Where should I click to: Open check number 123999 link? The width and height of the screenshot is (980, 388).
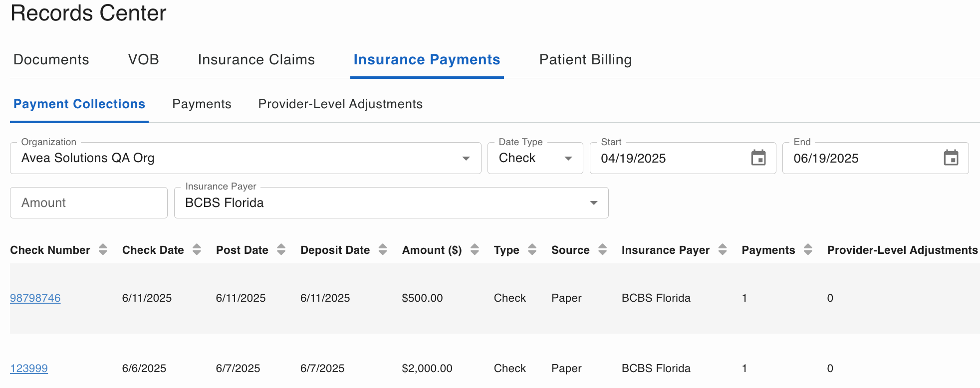click(29, 369)
